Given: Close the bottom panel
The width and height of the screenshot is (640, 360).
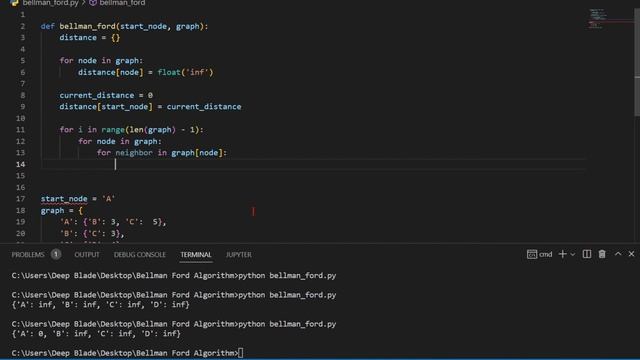Looking at the screenshot, I should (x=631, y=254).
